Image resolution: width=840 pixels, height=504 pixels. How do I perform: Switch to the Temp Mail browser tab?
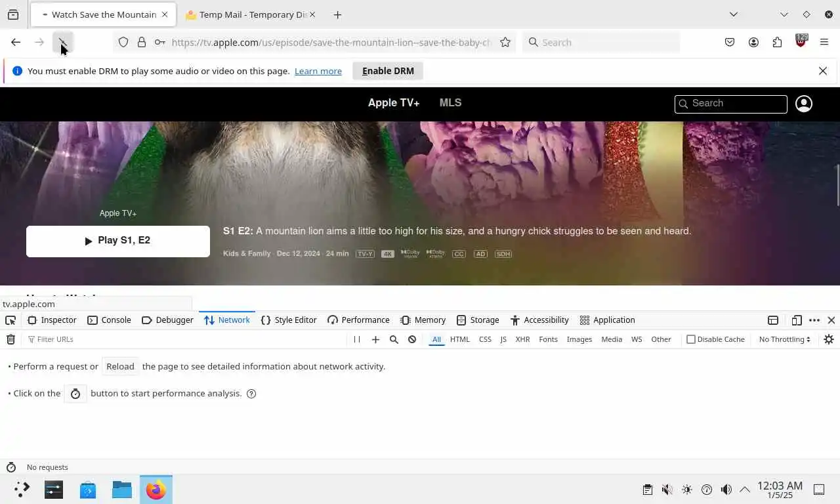point(249,14)
